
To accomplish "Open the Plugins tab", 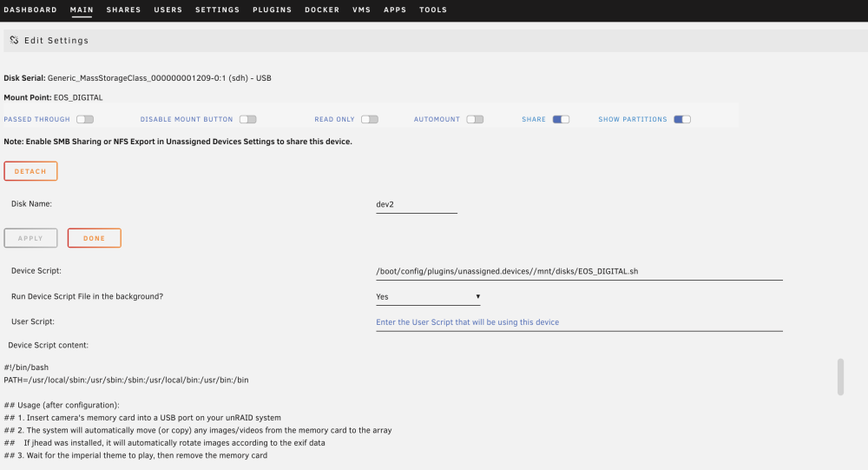I will 272,10.
